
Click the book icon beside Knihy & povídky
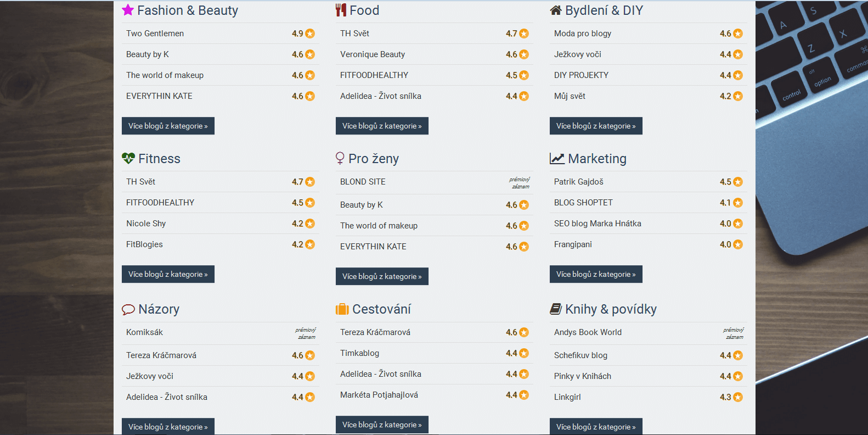click(x=556, y=309)
